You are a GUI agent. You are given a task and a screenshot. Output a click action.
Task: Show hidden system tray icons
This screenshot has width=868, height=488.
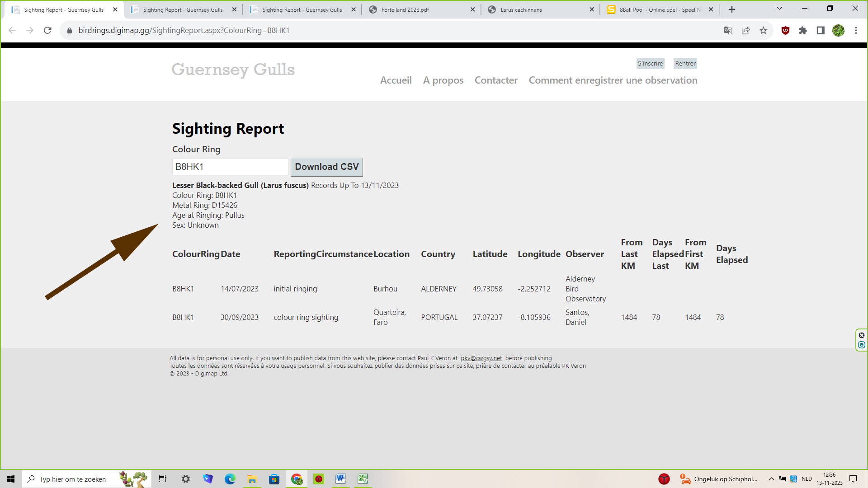772,479
